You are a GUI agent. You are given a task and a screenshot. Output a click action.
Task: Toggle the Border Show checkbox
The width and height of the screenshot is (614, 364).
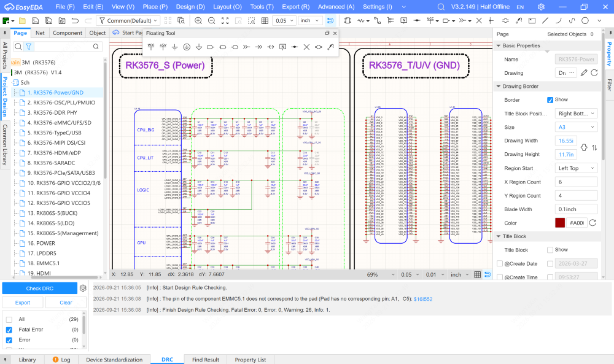click(x=550, y=100)
